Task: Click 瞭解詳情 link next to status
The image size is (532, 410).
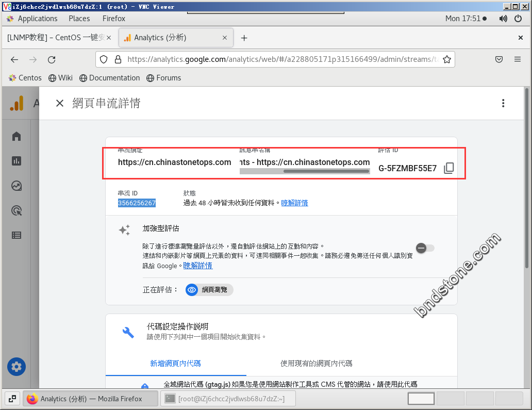Action: (x=294, y=203)
